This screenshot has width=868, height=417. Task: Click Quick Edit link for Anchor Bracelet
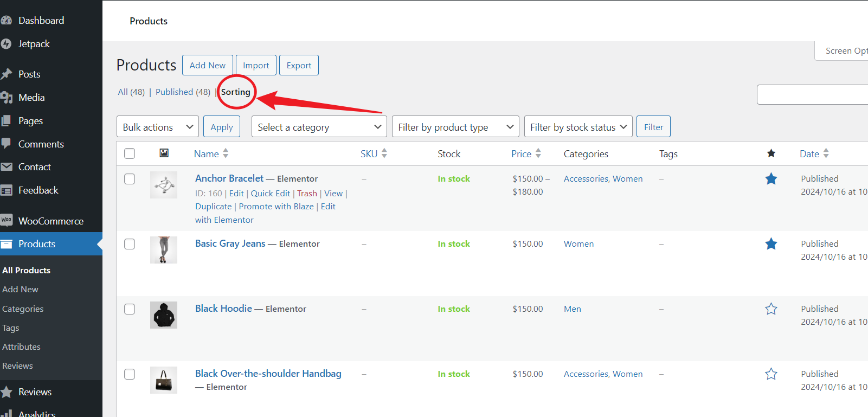point(270,194)
